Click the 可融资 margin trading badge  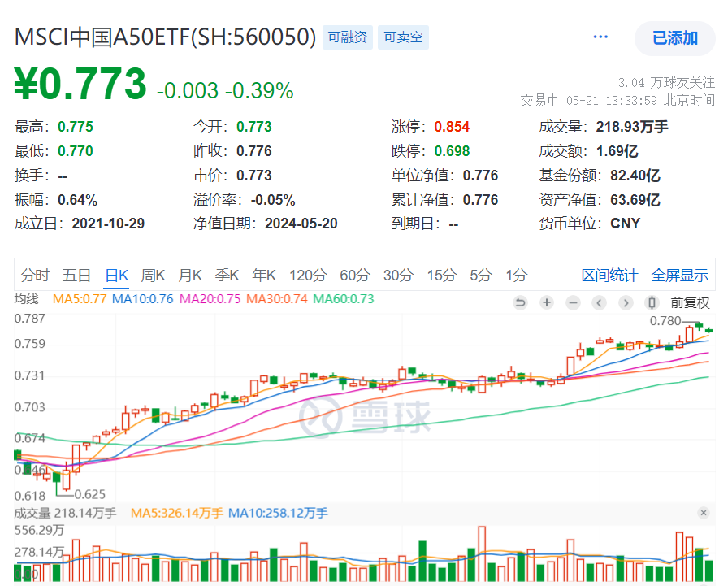pos(348,37)
